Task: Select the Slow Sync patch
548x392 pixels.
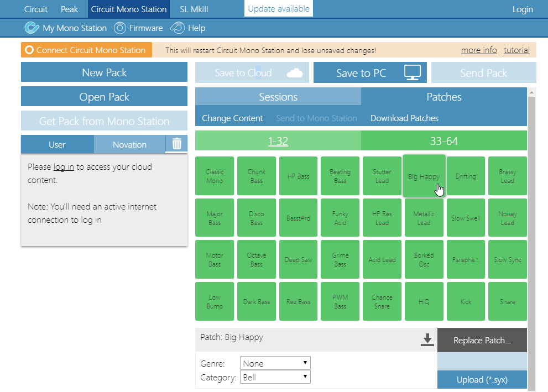Action: click(x=508, y=259)
